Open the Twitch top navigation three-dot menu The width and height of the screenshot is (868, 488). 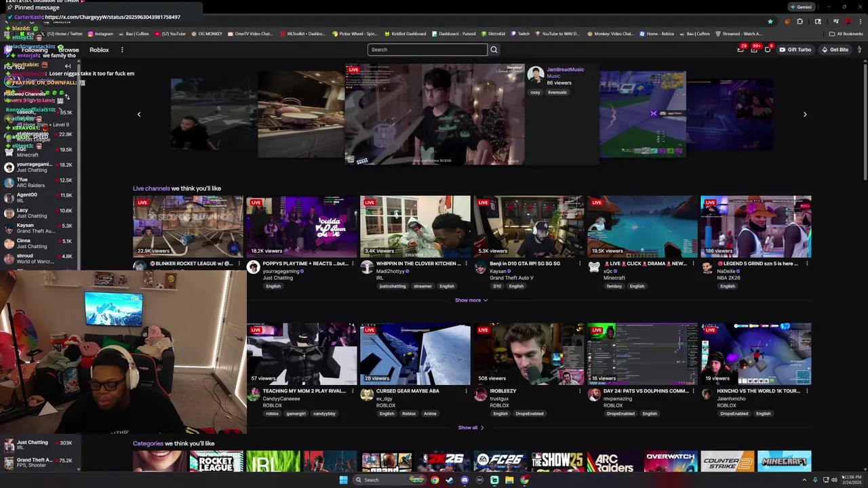(x=122, y=49)
